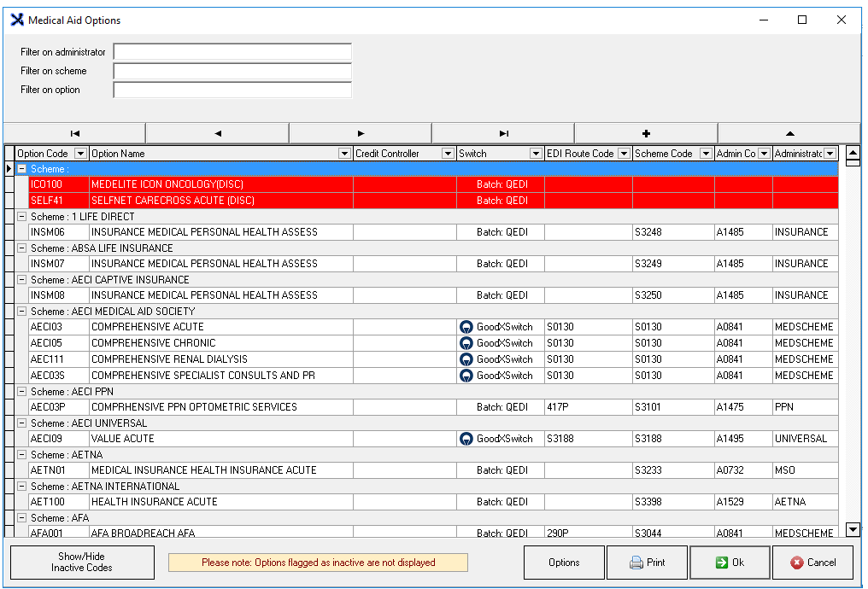Click the up triangle navigator button
The height and width of the screenshot is (589, 868).
pos(789,133)
